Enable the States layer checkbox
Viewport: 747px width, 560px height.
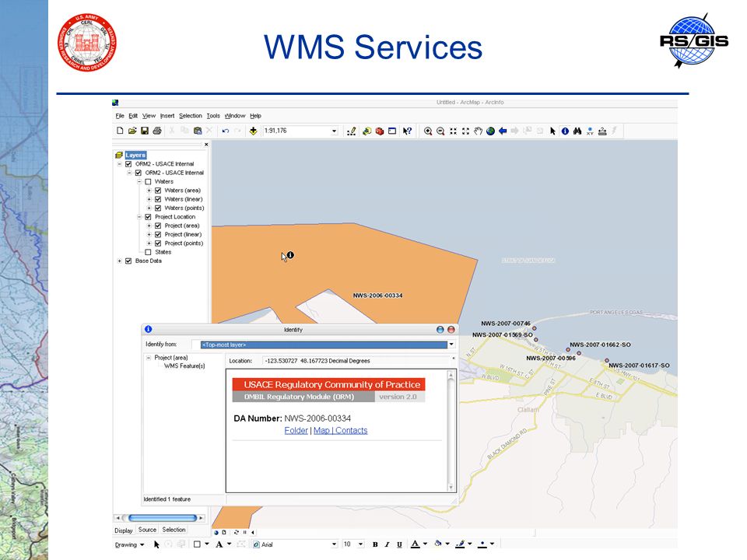tap(148, 252)
